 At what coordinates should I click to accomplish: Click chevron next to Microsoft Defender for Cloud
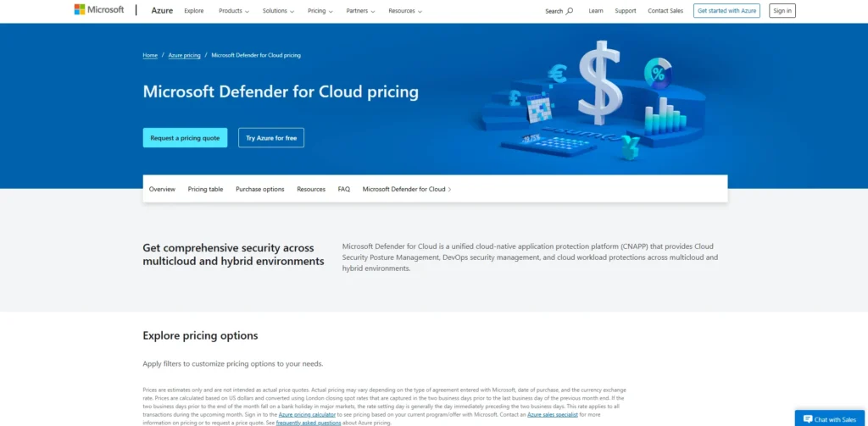coord(449,189)
